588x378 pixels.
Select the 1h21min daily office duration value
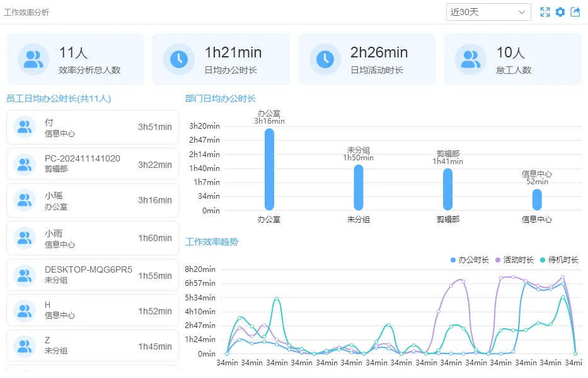pos(233,52)
